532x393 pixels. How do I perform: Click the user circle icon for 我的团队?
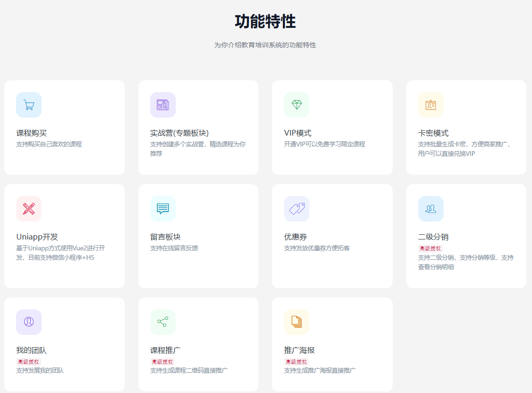point(29,322)
